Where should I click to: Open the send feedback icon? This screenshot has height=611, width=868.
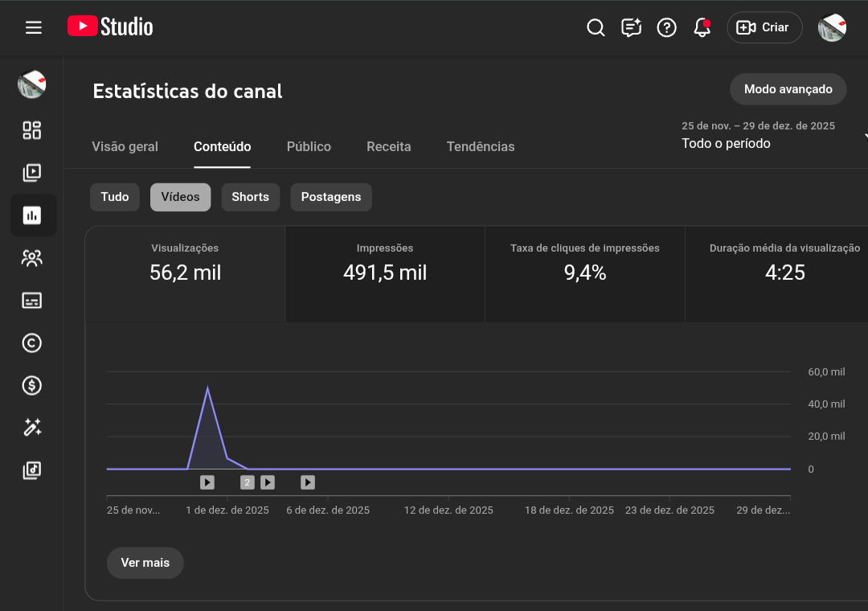coord(631,27)
